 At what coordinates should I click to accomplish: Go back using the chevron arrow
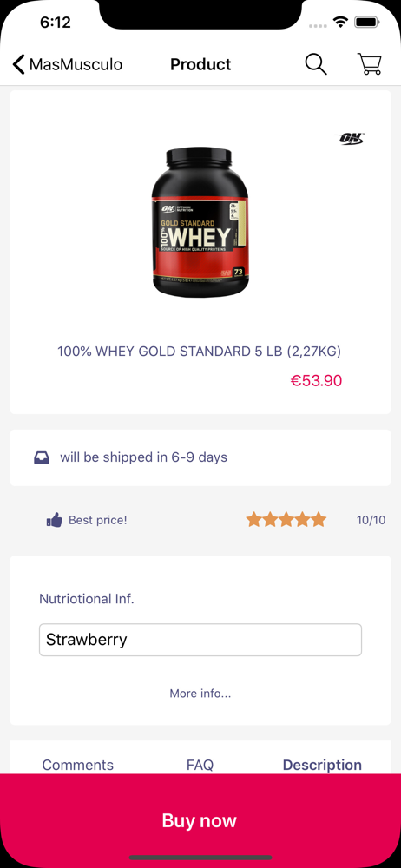(19, 65)
